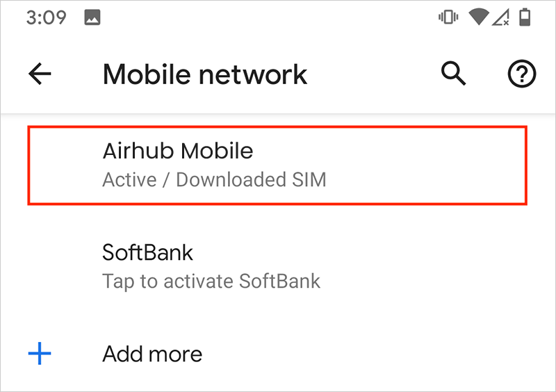Tap the "Add more" label
The width and height of the screenshot is (556, 392).
click(152, 354)
